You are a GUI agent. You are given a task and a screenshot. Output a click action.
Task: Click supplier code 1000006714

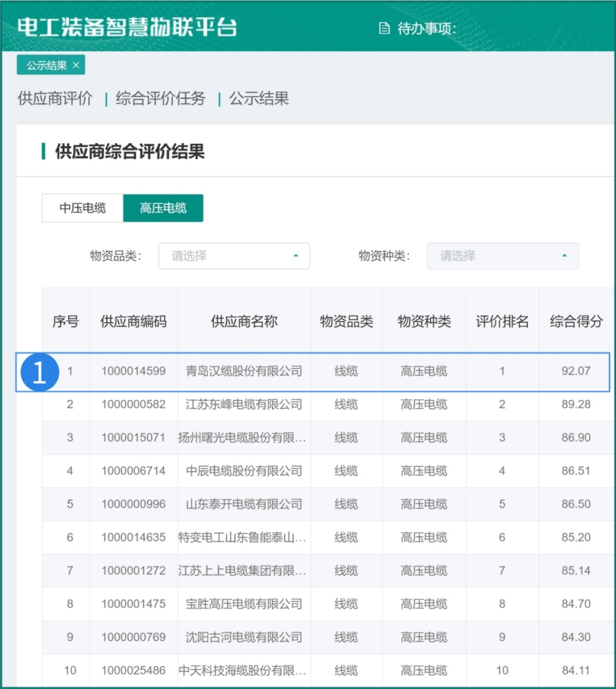pos(133,471)
